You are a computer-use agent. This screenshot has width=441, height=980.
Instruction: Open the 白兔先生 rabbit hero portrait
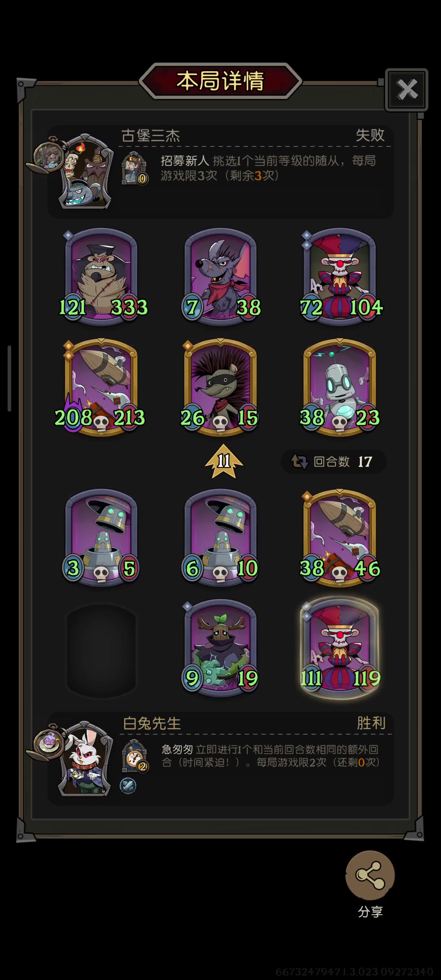(x=85, y=758)
